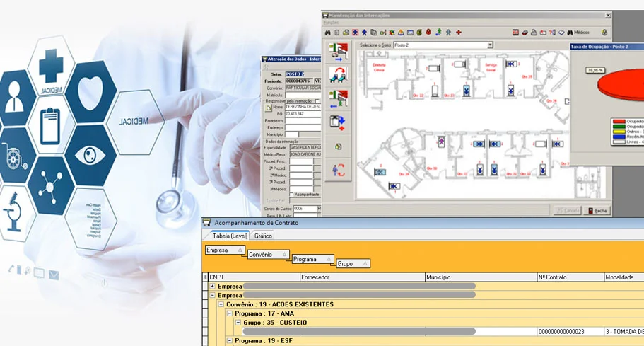This screenshot has height=346, width=644.
Task: Sort by the Programa grouping box
Action: point(312,259)
